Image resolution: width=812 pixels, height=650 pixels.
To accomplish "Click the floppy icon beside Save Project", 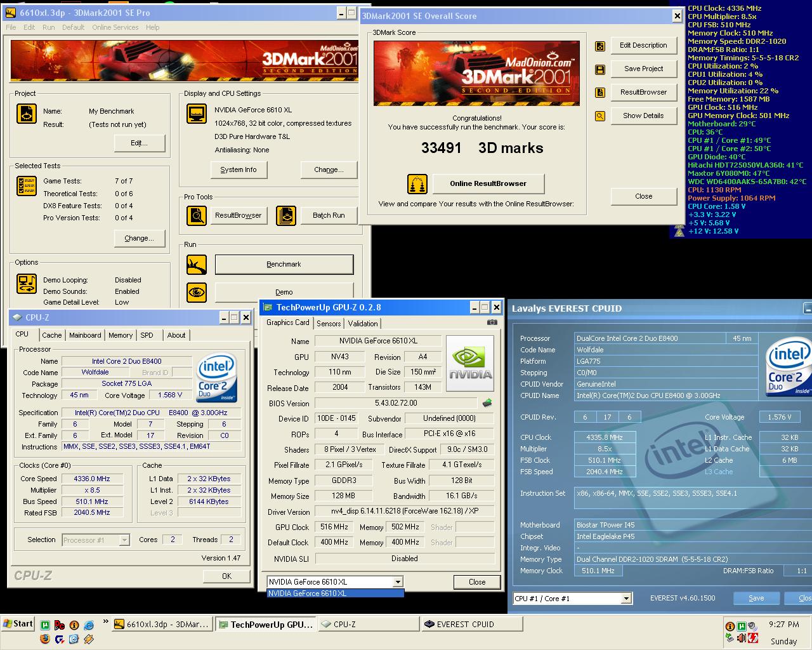I will (600, 69).
